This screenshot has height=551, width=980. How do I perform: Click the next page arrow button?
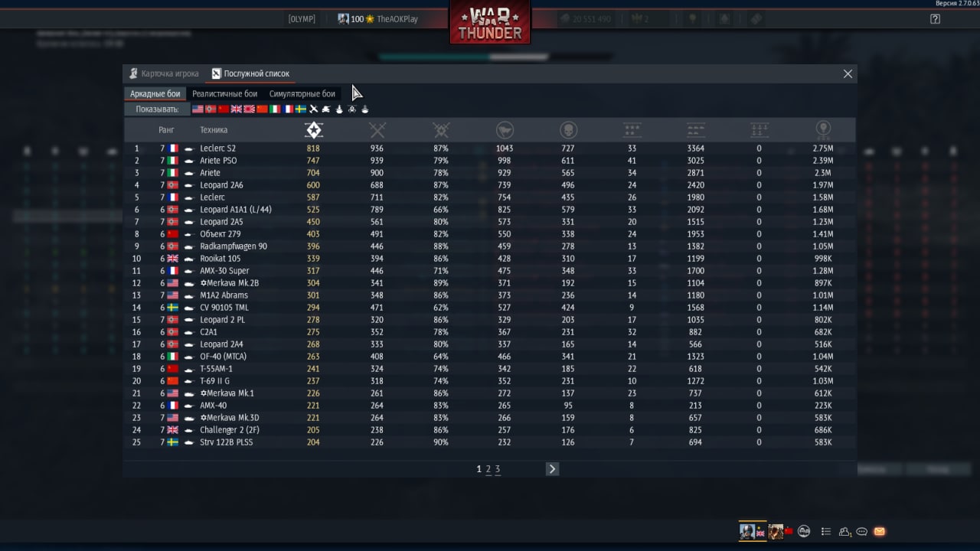pyautogui.click(x=552, y=469)
